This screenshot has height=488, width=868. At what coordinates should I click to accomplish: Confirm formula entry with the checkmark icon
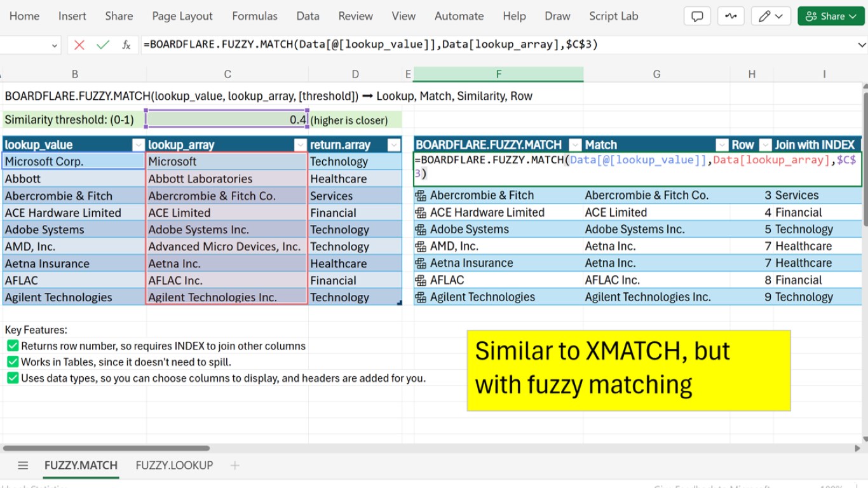tap(103, 45)
